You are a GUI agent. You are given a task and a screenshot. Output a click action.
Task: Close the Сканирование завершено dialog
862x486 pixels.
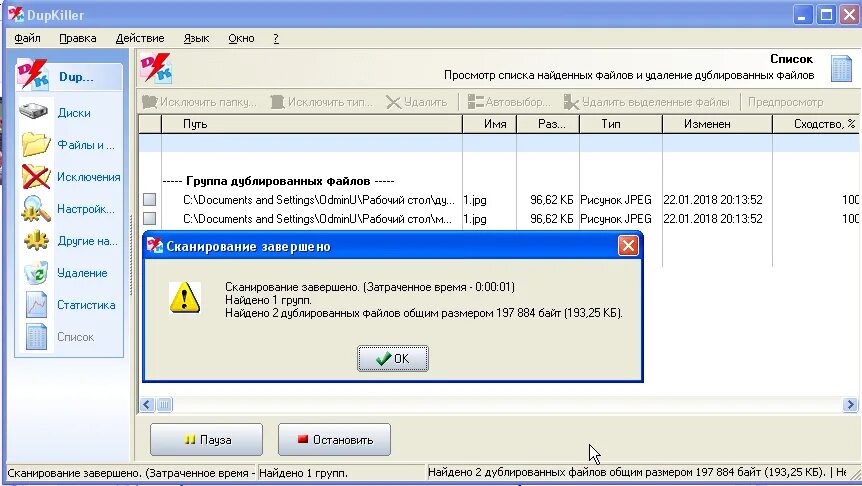tap(628, 246)
